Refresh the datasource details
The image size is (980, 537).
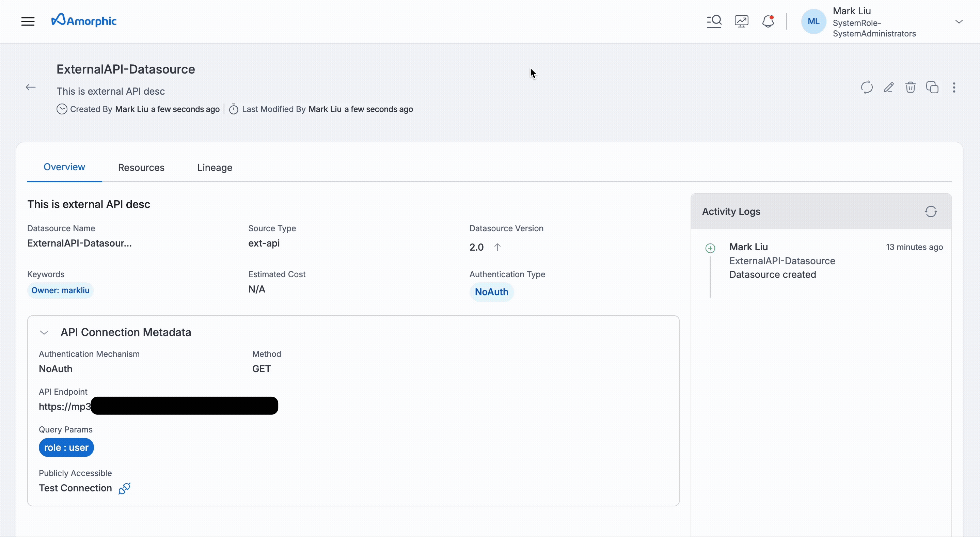(x=866, y=87)
